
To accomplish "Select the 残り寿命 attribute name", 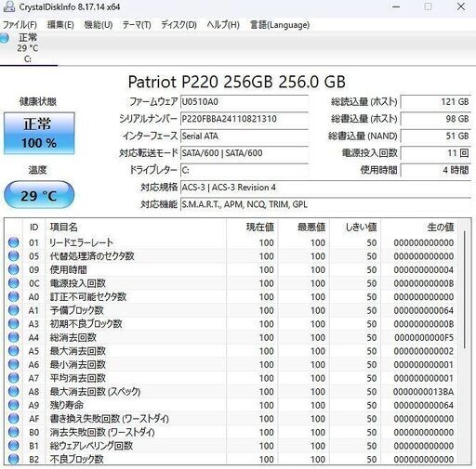I will pos(67,405).
